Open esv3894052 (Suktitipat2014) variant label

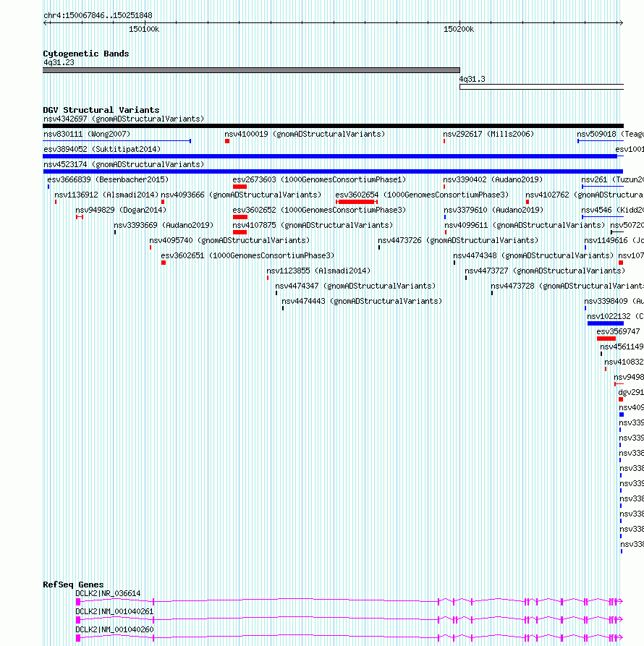[x=102, y=149]
